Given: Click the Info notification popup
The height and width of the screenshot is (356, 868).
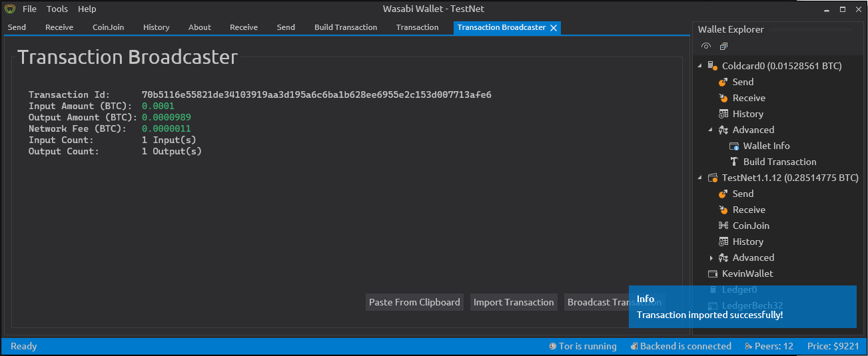Looking at the screenshot, I should pyautogui.click(x=742, y=307).
